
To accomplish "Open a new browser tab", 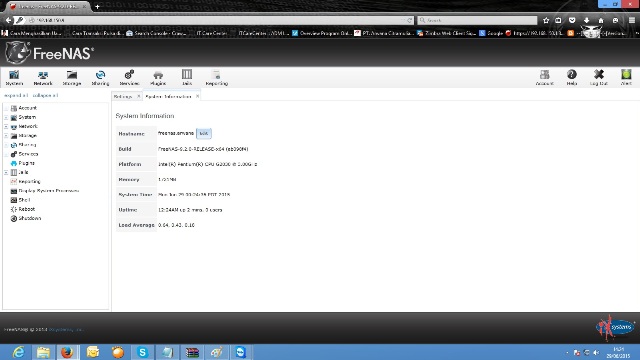I will (x=97, y=7).
